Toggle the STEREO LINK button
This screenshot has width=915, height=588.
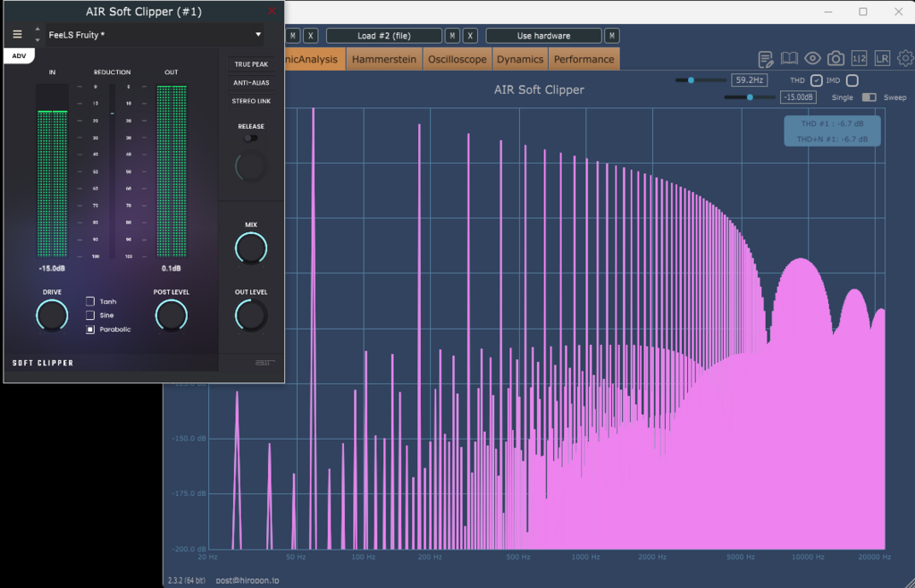[x=251, y=101]
